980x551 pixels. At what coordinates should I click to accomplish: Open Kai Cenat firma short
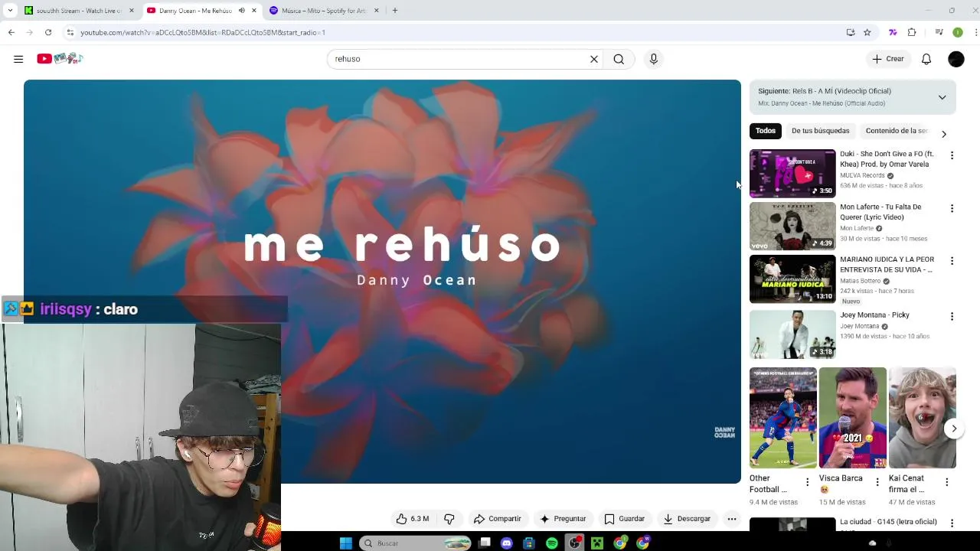[923, 418]
